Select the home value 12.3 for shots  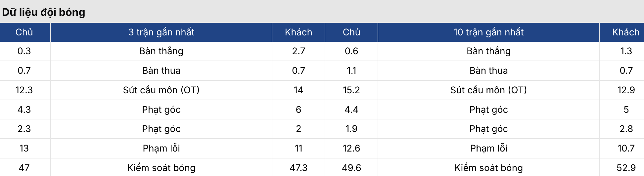(x=24, y=90)
